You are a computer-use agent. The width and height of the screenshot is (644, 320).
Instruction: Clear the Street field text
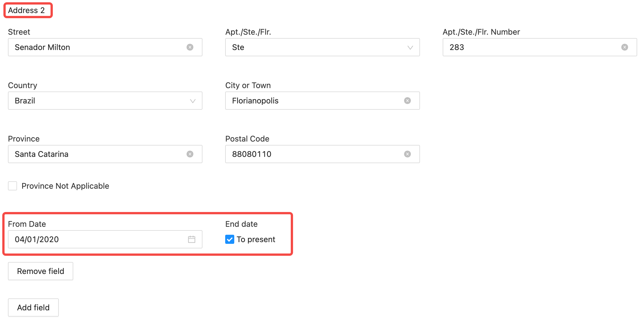[x=190, y=47]
